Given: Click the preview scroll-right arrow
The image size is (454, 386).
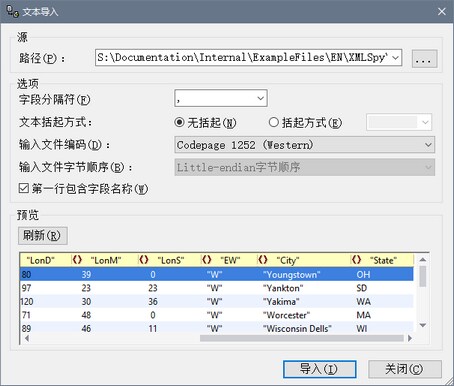Looking at the screenshot, I should 410,338.
